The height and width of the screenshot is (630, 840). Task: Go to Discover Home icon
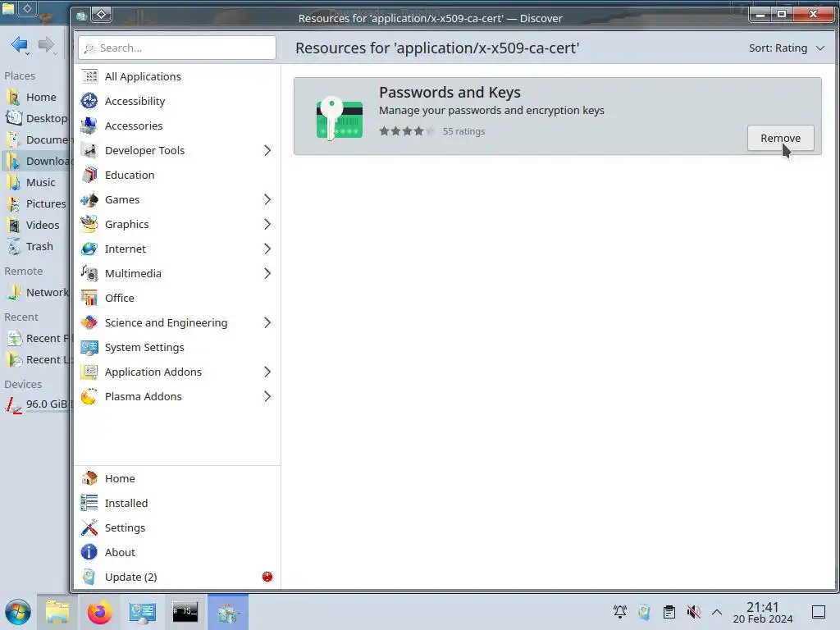pos(89,478)
